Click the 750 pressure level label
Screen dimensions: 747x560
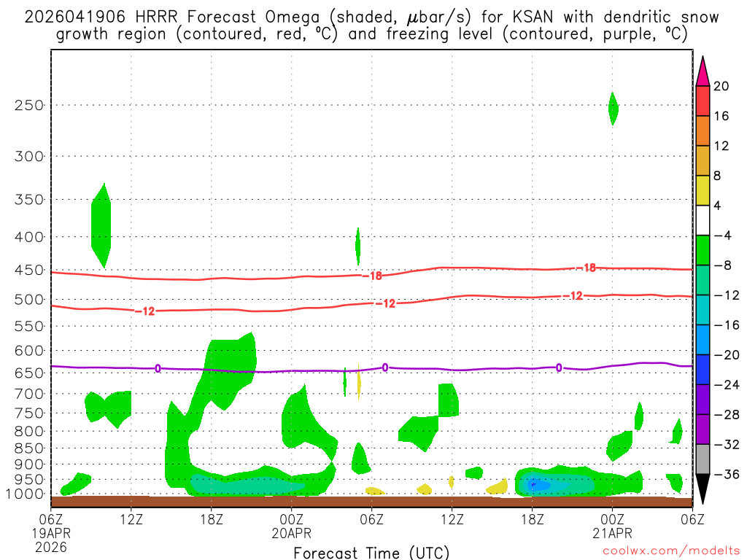coord(29,413)
